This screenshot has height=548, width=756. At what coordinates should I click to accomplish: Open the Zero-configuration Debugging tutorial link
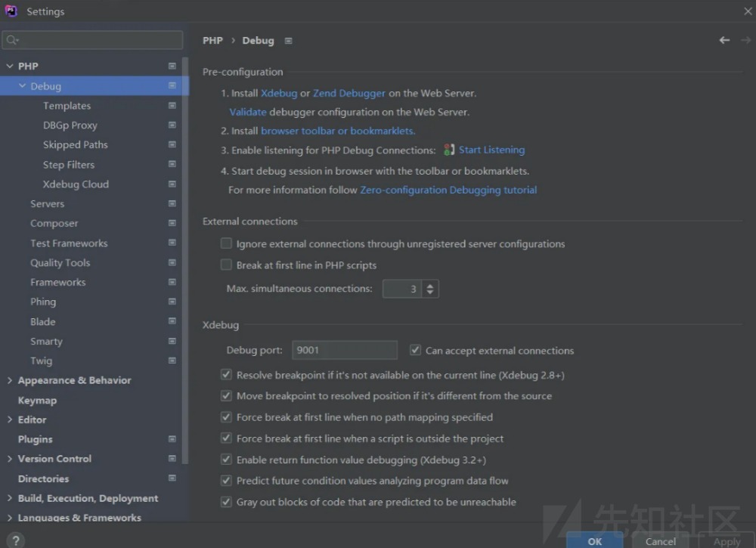click(x=448, y=190)
